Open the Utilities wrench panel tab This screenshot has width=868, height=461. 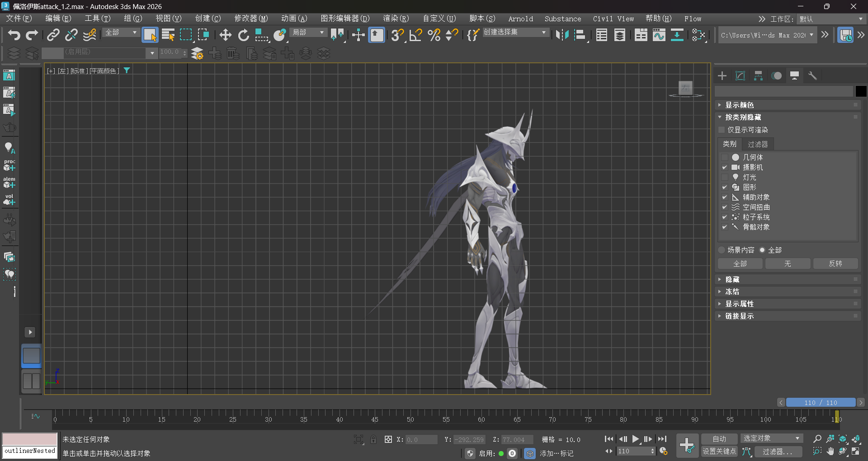(813, 76)
